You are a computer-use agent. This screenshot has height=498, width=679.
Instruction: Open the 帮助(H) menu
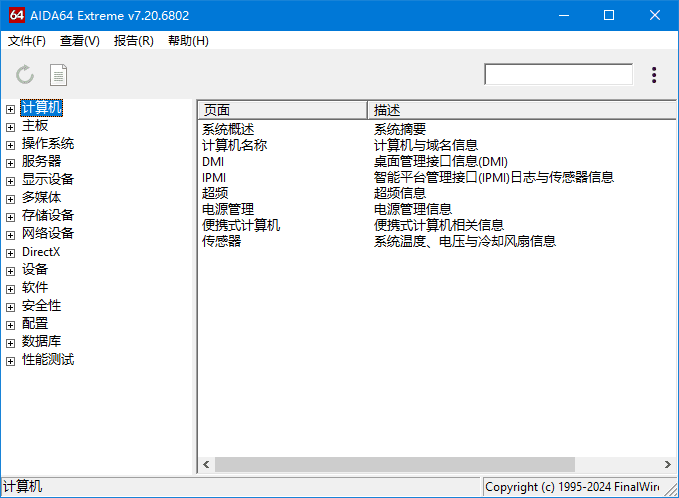tap(188, 41)
